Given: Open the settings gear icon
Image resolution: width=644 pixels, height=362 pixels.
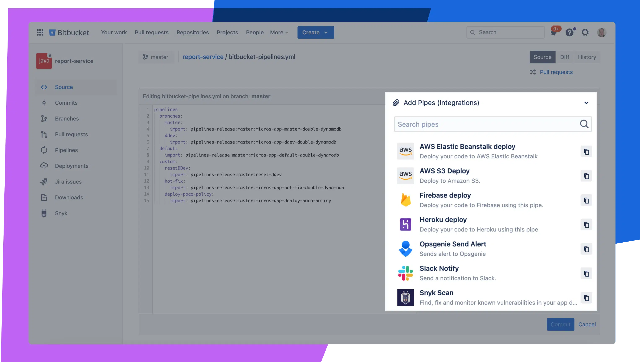Looking at the screenshot, I should 585,32.
